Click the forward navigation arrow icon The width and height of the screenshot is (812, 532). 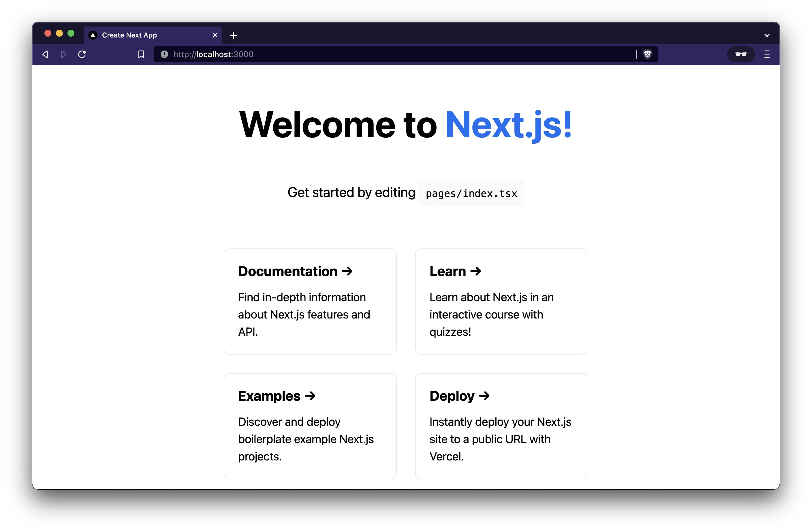pyautogui.click(x=63, y=54)
